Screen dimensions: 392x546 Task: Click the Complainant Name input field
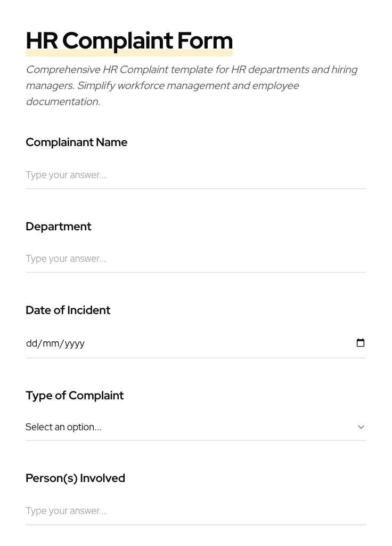195,175
